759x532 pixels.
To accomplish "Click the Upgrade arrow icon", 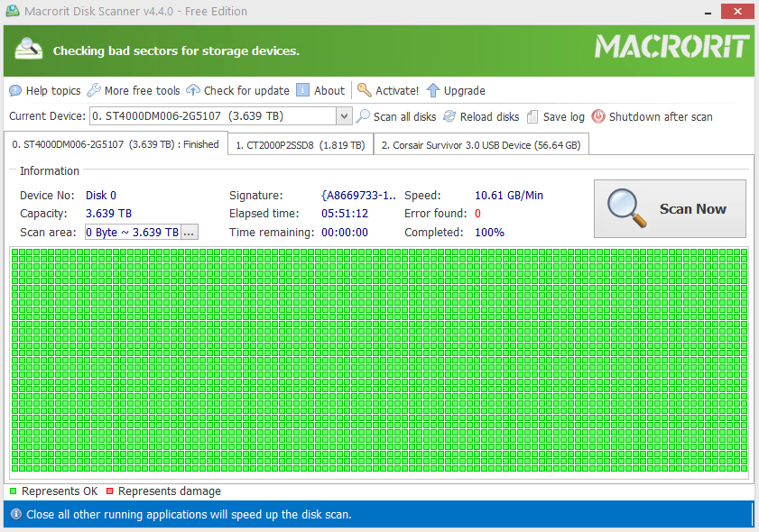I will 431,90.
